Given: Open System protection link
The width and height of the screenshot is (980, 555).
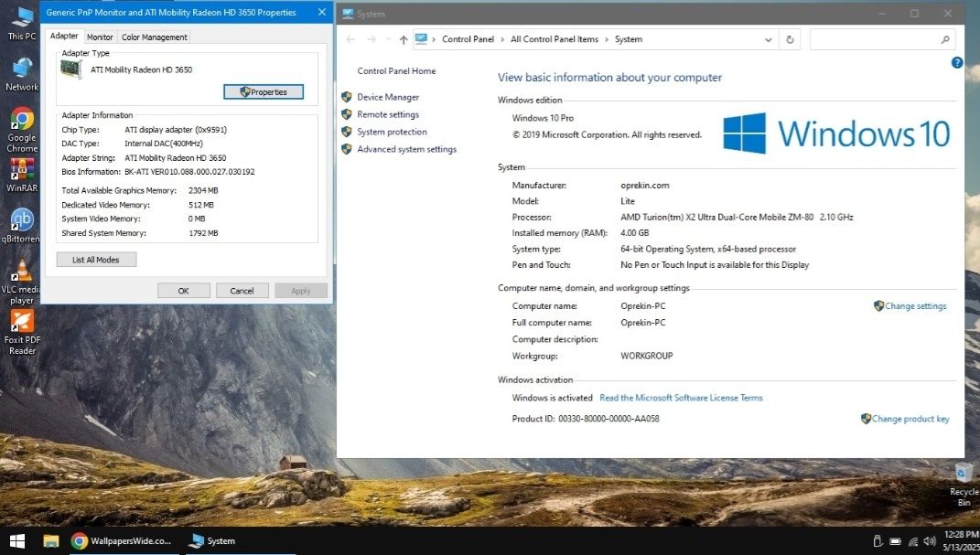Looking at the screenshot, I should coord(392,132).
